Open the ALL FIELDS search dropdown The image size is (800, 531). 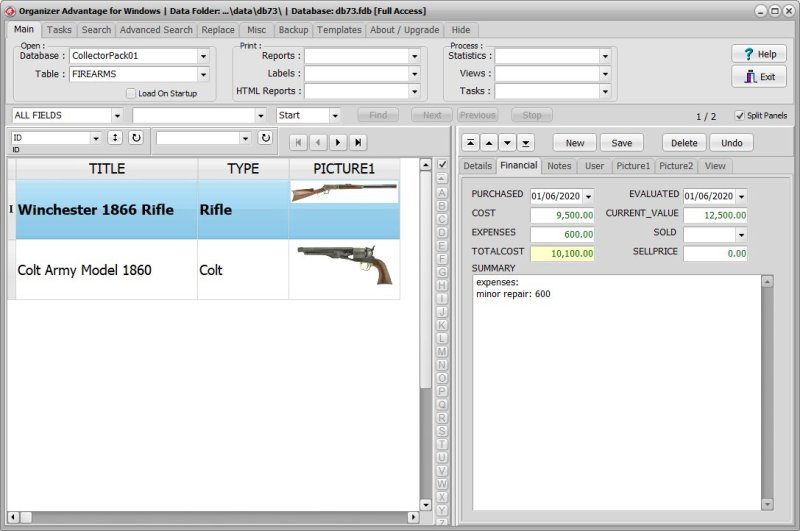point(117,116)
